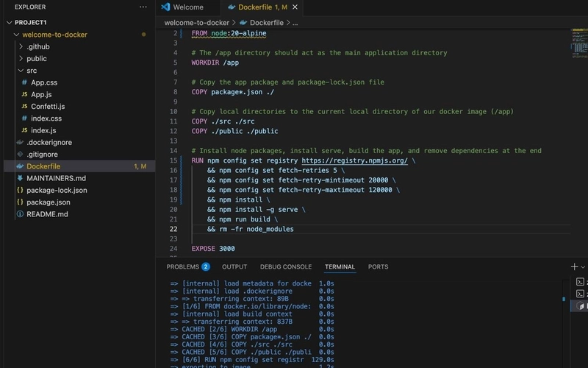Open index.css file
Screen dimensions: 588x368
click(x=46, y=118)
